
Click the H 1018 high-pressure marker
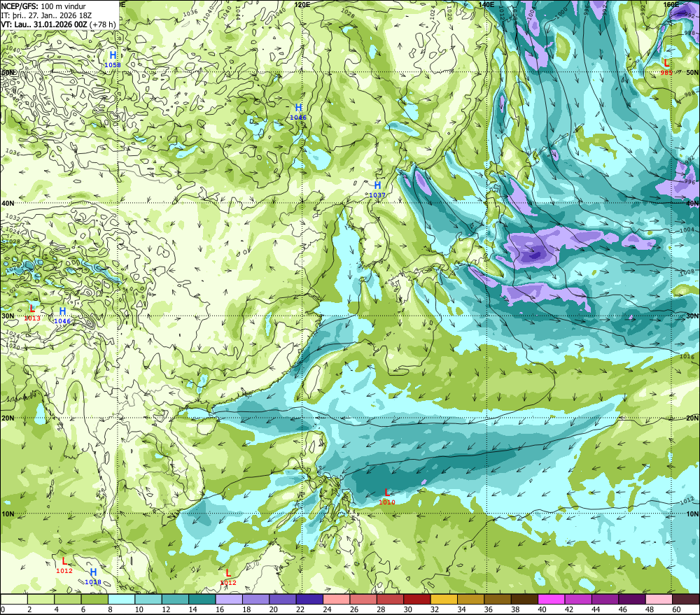tap(93, 577)
